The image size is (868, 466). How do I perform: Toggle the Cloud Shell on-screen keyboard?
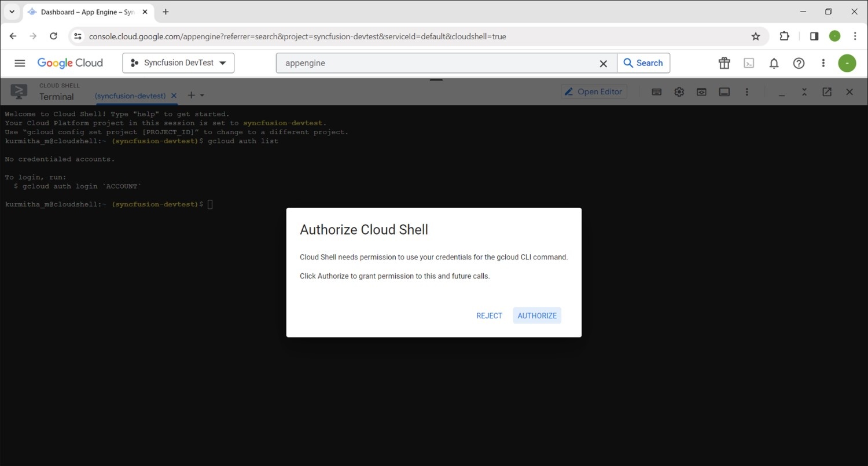(x=656, y=92)
